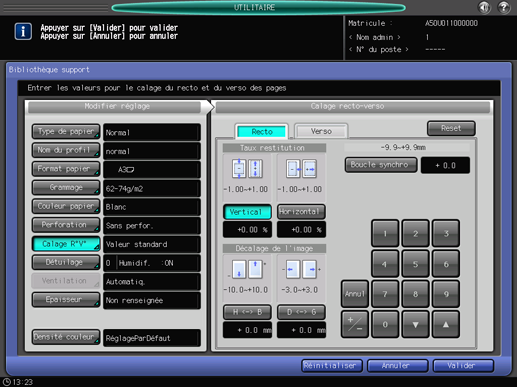Click the 'Non renseignée' value

[x=152, y=300]
